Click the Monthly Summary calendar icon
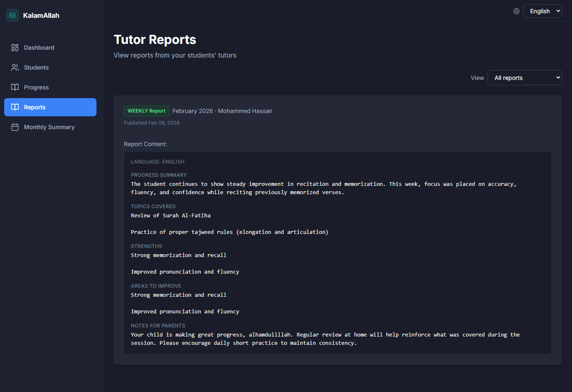The height and width of the screenshot is (392, 572). click(15, 127)
